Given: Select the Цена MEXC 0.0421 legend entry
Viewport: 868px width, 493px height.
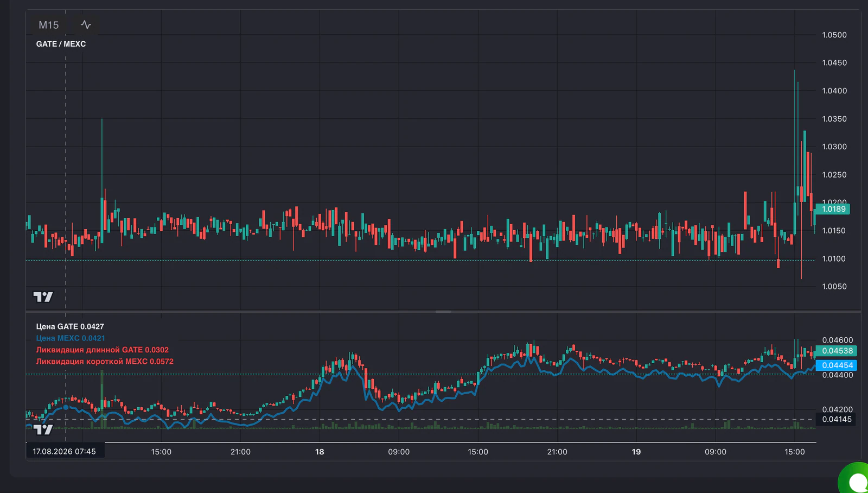Looking at the screenshot, I should click(71, 338).
